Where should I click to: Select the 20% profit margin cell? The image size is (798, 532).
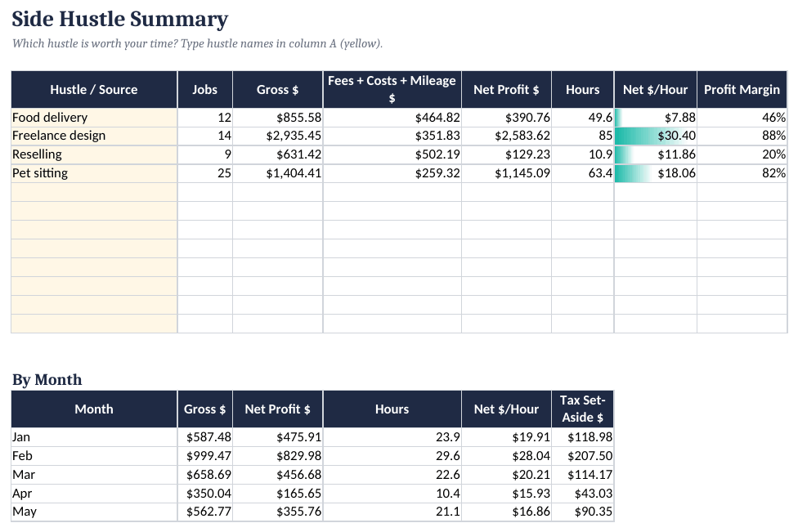pyautogui.click(x=742, y=154)
